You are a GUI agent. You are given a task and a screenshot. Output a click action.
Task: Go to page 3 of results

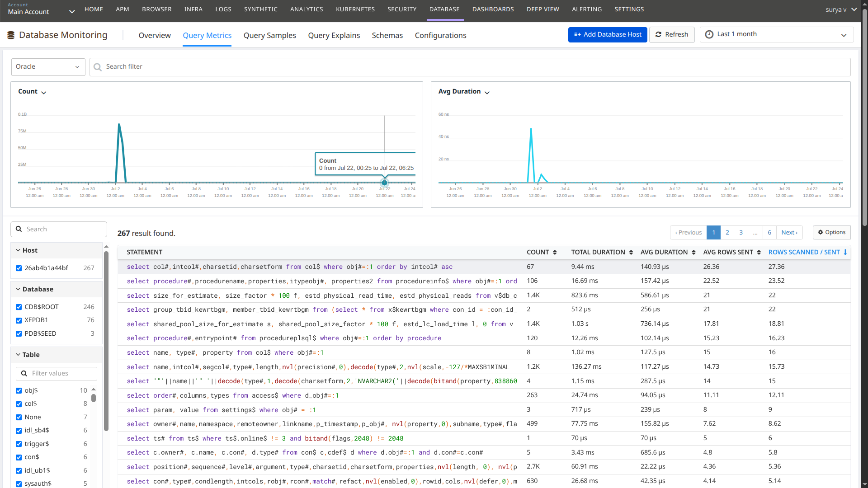coord(741,232)
